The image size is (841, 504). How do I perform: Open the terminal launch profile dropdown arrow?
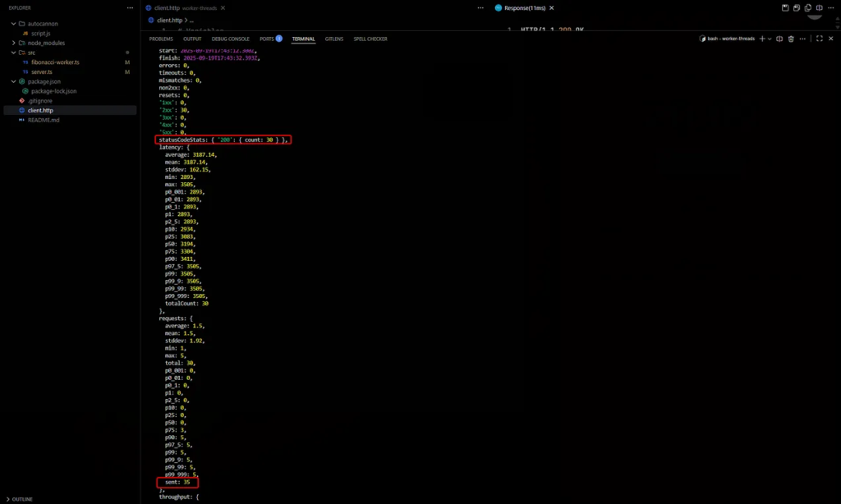click(769, 39)
